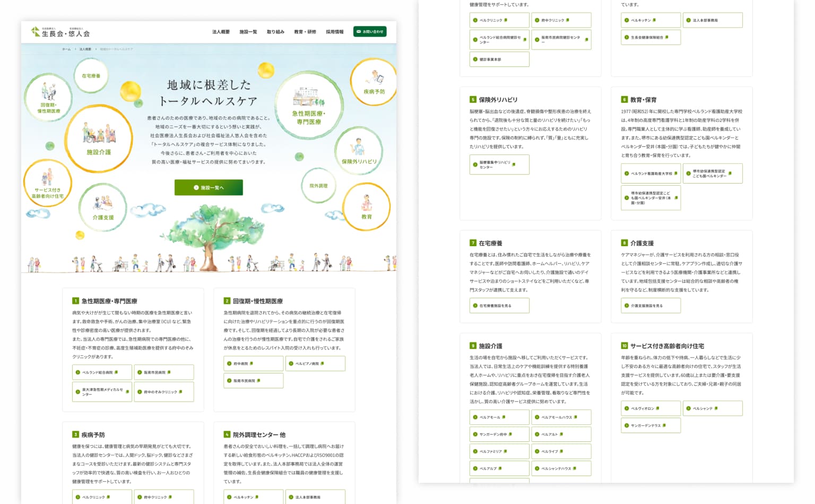Select the 急性期医療・専門医療 hospital circle icon

pyautogui.click(x=309, y=106)
